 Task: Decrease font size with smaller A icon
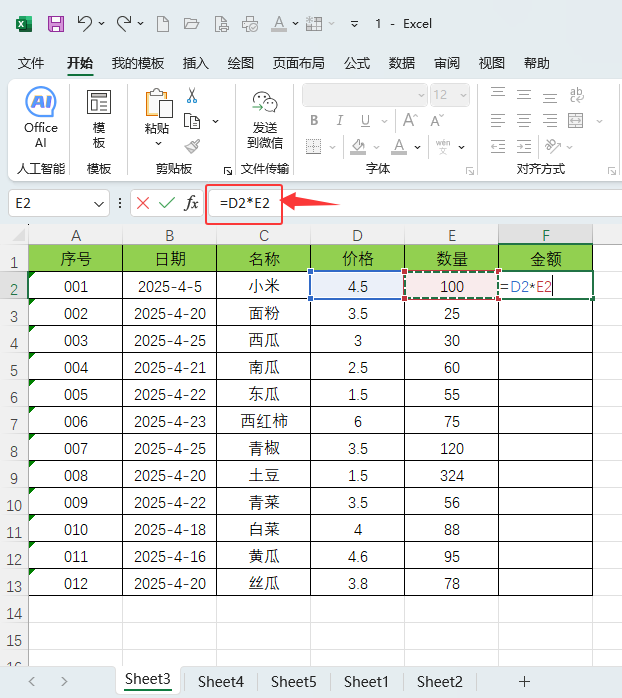pyautogui.click(x=437, y=121)
